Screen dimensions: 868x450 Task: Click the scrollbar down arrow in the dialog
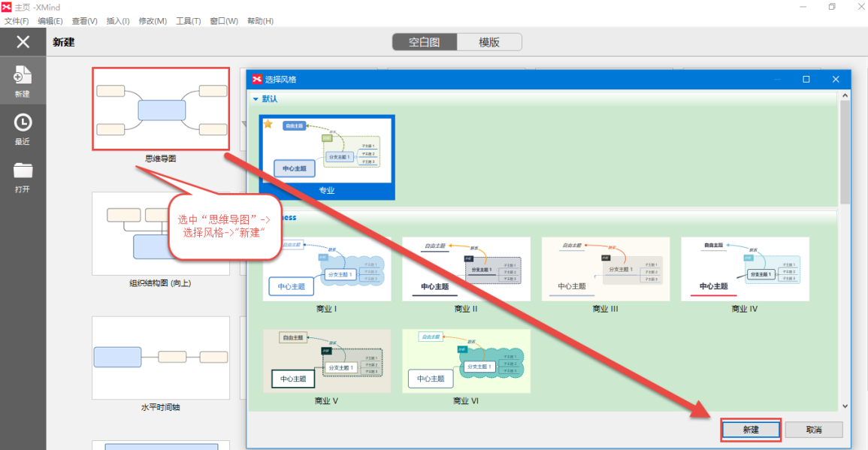coord(845,406)
